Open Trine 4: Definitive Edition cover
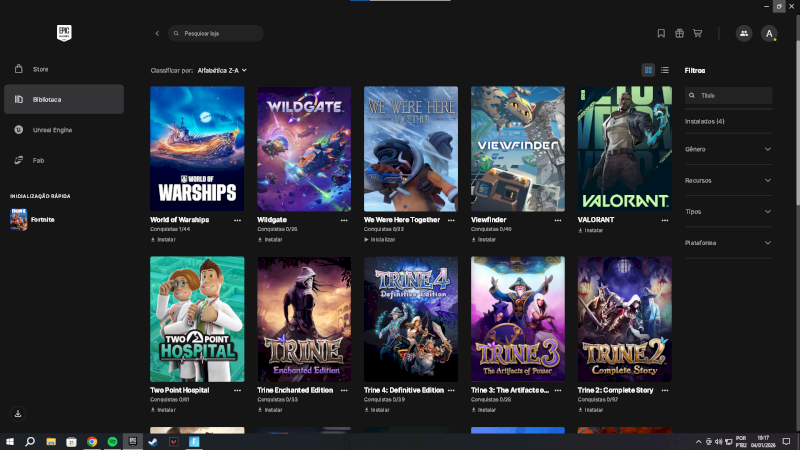 (x=411, y=319)
